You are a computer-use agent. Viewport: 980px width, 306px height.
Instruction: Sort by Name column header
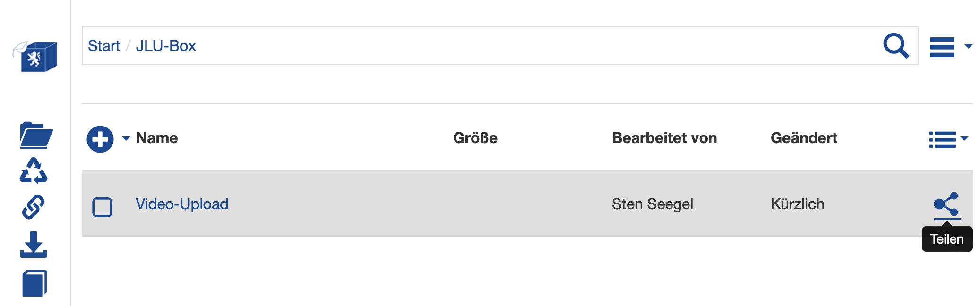click(x=157, y=138)
